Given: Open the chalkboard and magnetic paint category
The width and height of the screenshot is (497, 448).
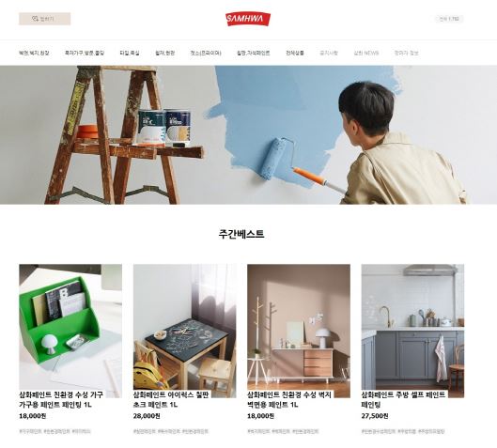Looking at the screenshot, I should (x=254, y=53).
